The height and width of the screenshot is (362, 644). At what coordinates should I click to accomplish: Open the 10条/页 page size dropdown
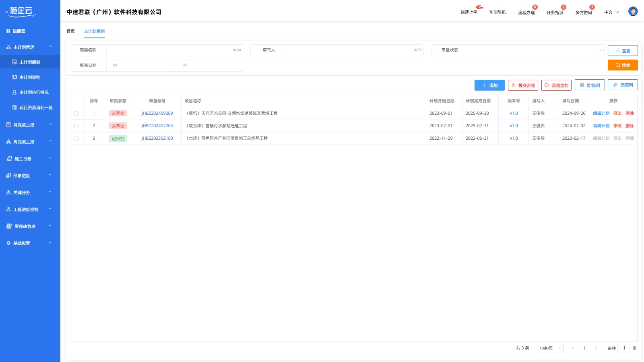click(549, 348)
